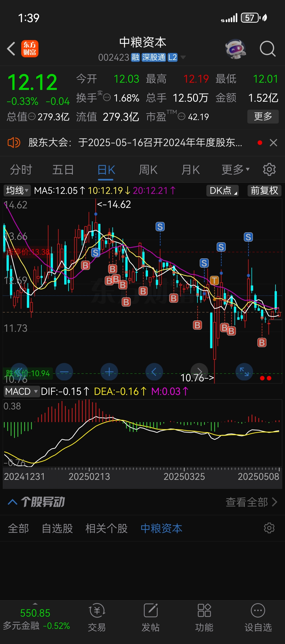285x644 pixels.
Task: Open MACD indicator dropdown
Action: 21,391
